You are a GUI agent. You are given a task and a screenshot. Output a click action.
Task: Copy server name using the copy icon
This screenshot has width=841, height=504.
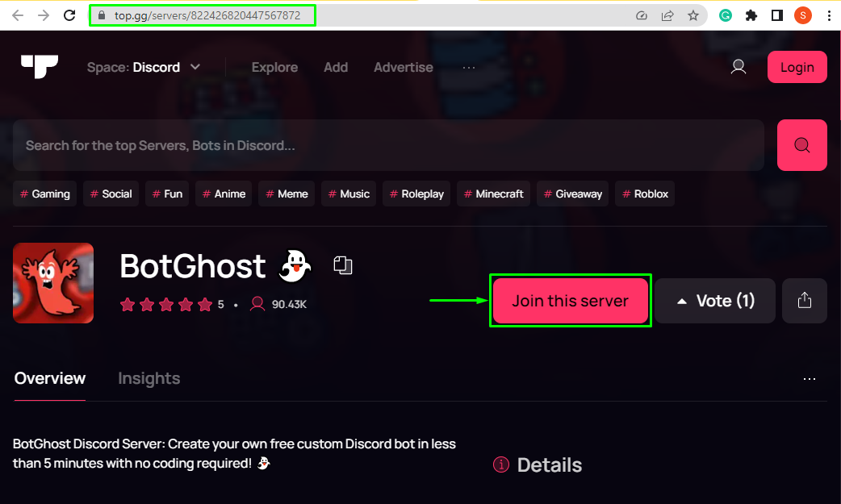pyautogui.click(x=343, y=264)
